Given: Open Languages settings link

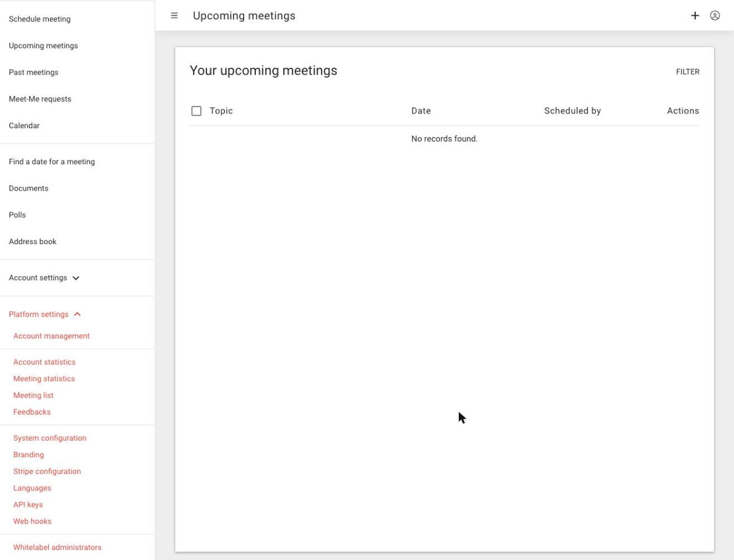Looking at the screenshot, I should (x=32, y=488).
